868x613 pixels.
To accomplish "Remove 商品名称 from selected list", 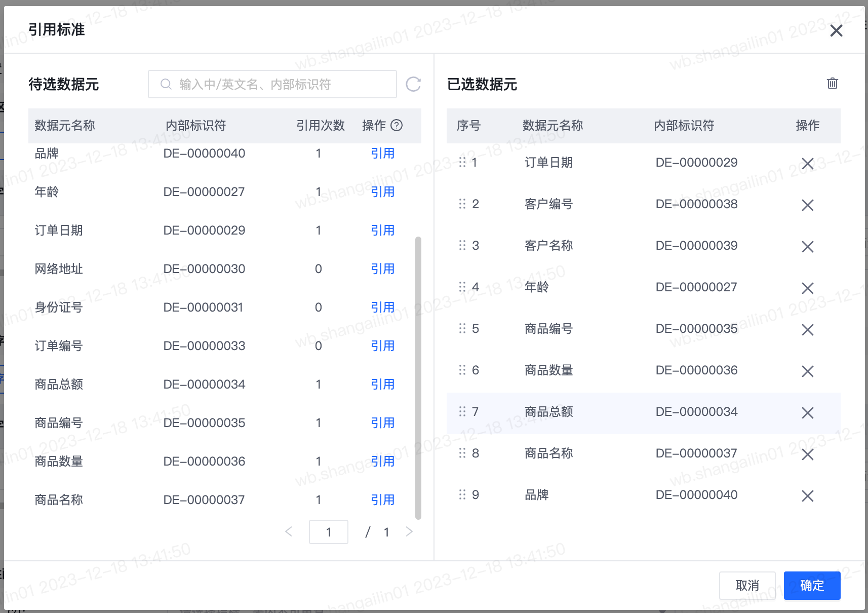I will (x=808, y=454).
